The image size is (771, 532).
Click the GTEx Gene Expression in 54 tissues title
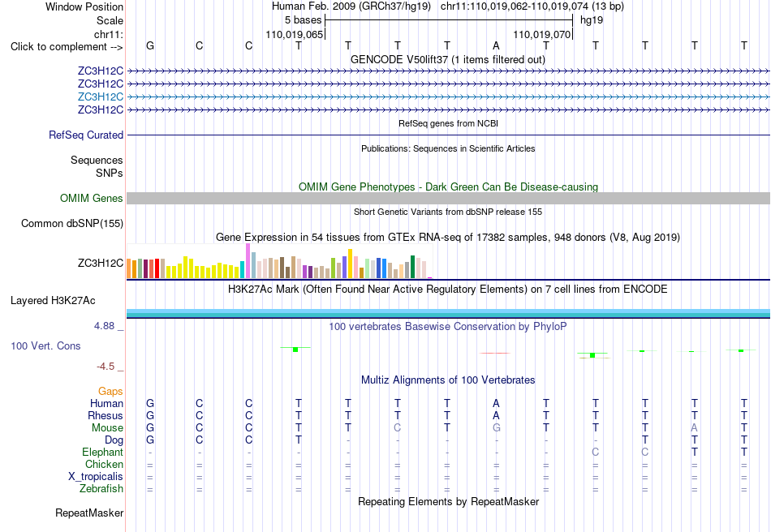click(448, 238)
